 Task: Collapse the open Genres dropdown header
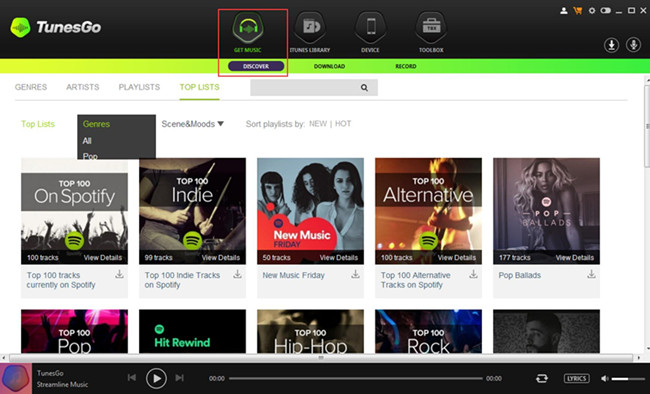click(x=96, y=124)
